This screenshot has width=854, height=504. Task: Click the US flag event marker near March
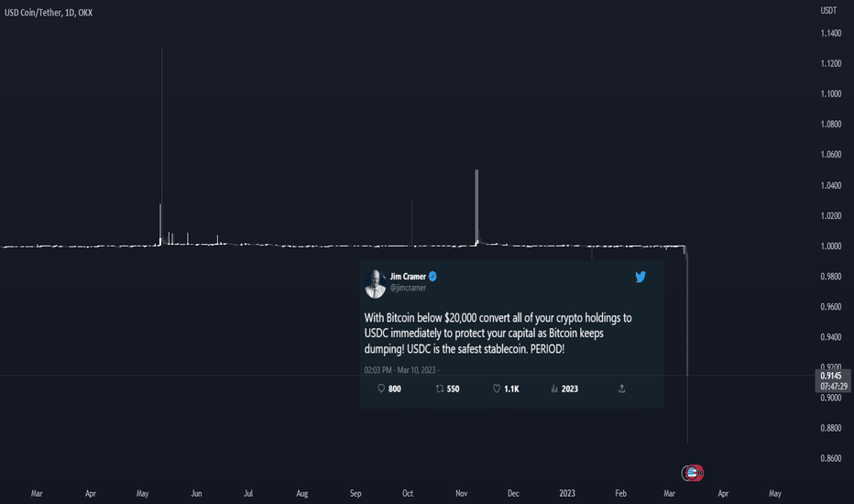point(692,473)
